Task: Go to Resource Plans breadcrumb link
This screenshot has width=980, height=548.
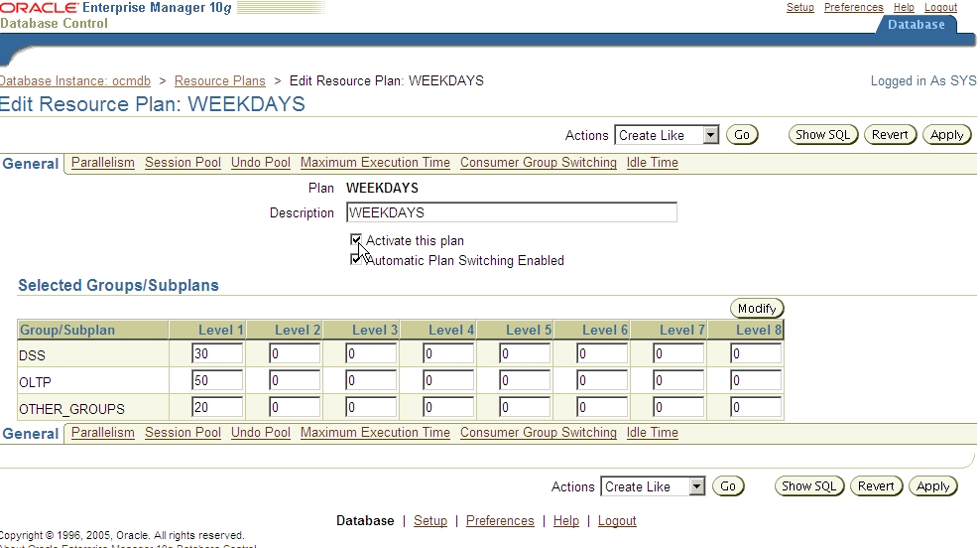Action: coord(220,81)
